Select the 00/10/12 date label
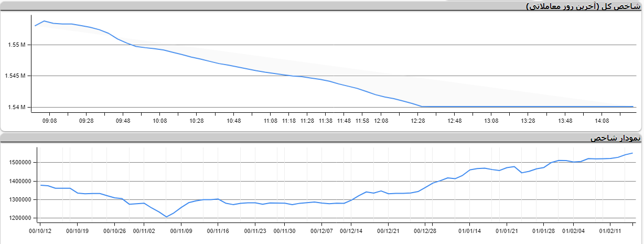 point(40,230)
